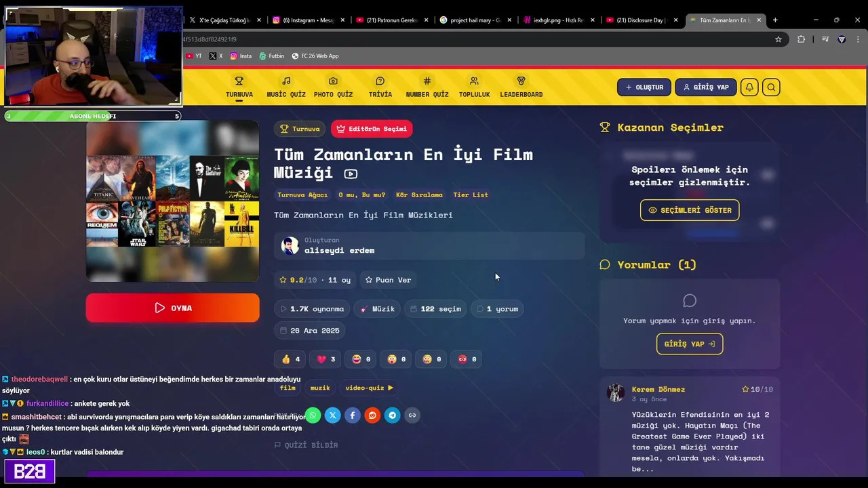This screenshot has width=868, height=488.
Task: Start the quiz with Oyna button
Action: tap(172, 308)
